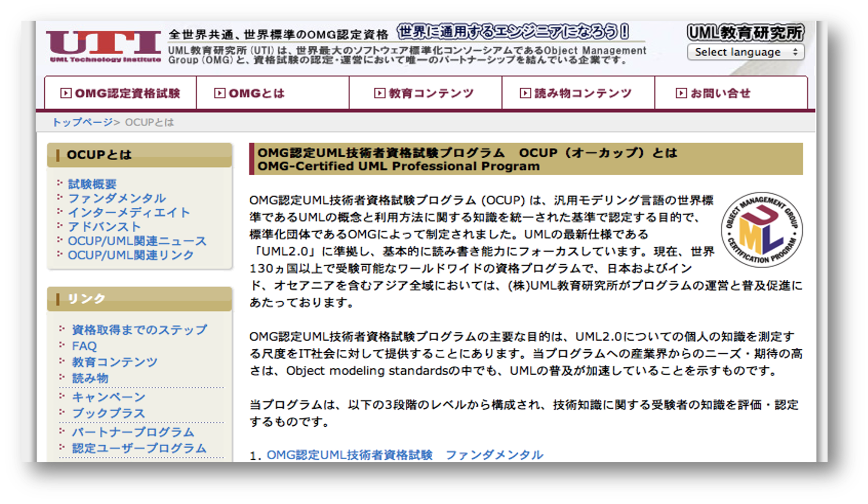This screenshot has height=504, width=868.
Task: Open the FAQ sidebar link
Action: click(x=84, y=346)
